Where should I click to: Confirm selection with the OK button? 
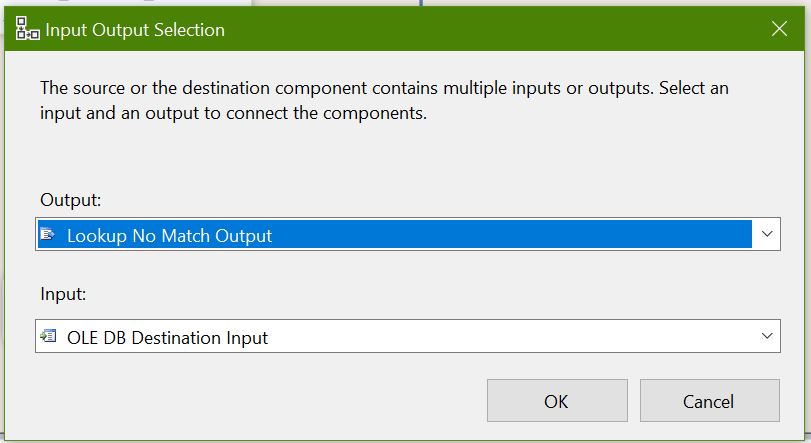pyautogui.click(x=557, y=401)
